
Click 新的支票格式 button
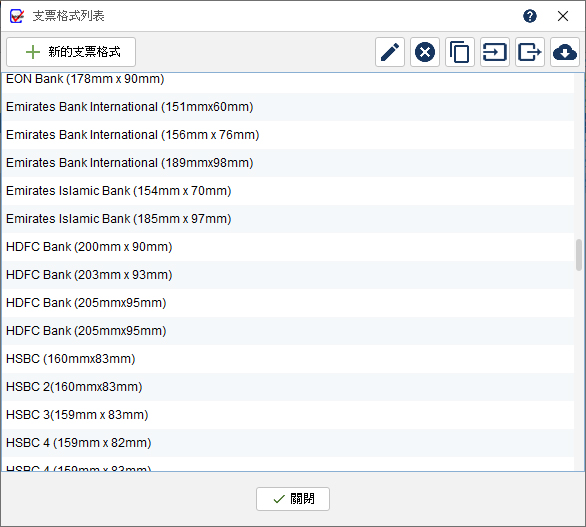click(x=71, y=52)
